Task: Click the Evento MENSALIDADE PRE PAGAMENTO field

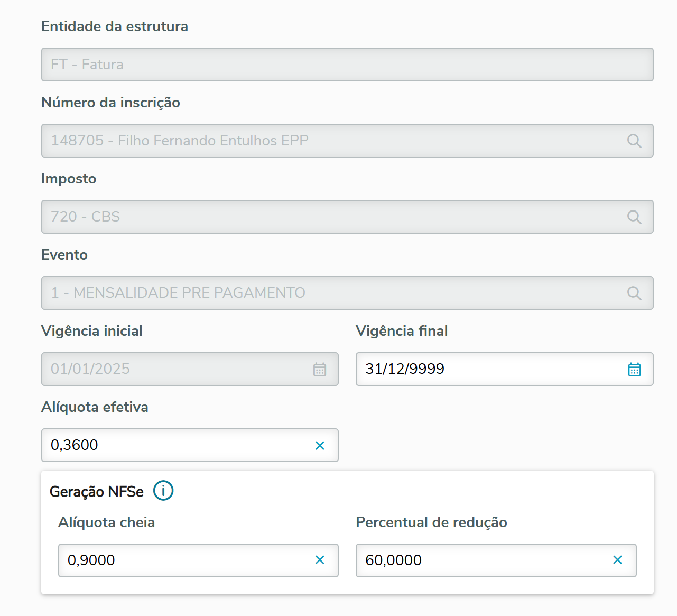Action: tap(333, 293)
